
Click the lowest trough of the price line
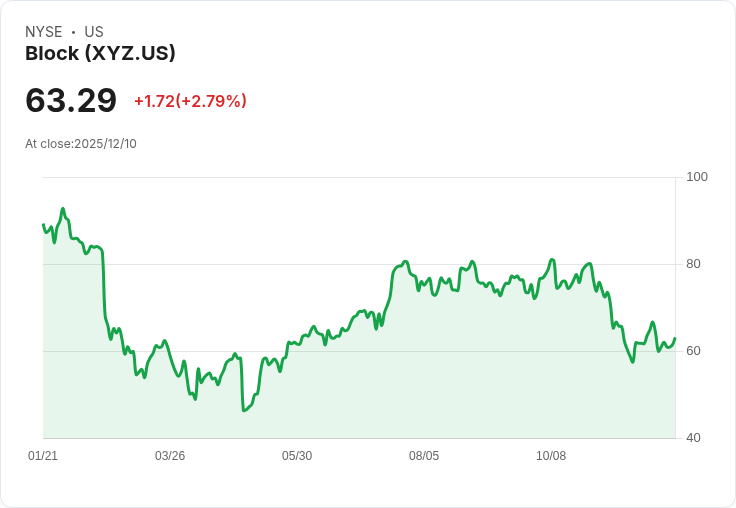click(x=244, y=411)
